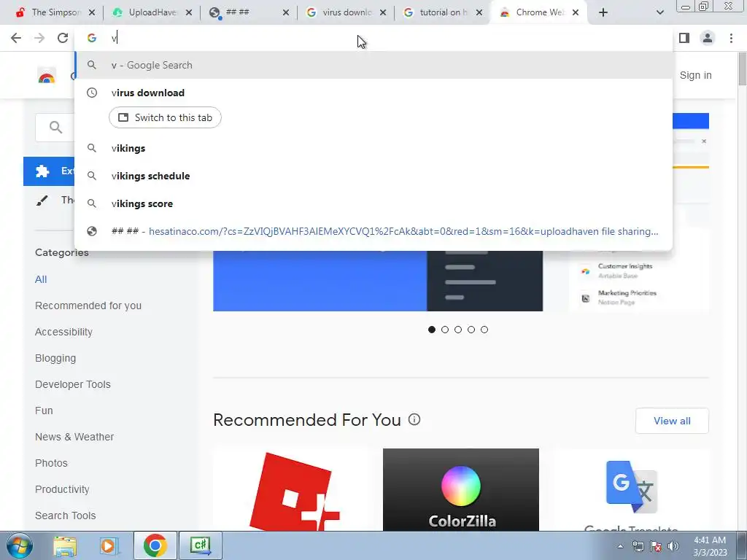Close The Simpsons tab
Screen dimensions: 747x560
coord(92,13)
